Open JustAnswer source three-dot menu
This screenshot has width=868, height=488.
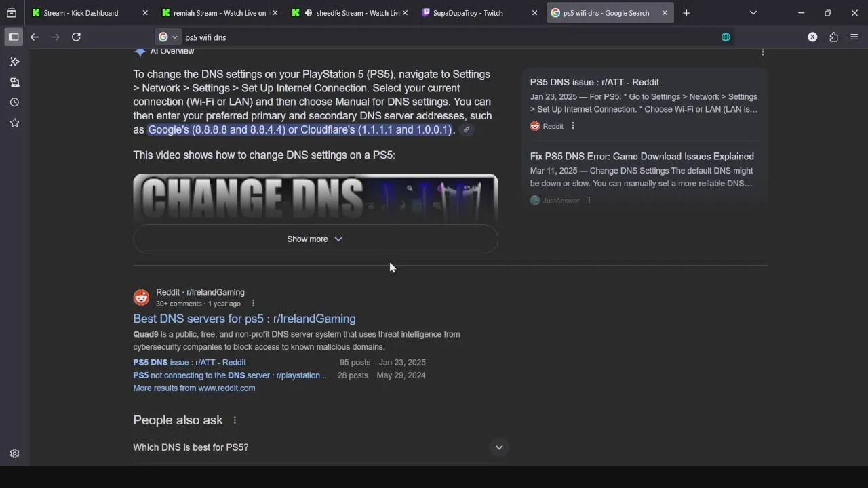tap(589, 201)
